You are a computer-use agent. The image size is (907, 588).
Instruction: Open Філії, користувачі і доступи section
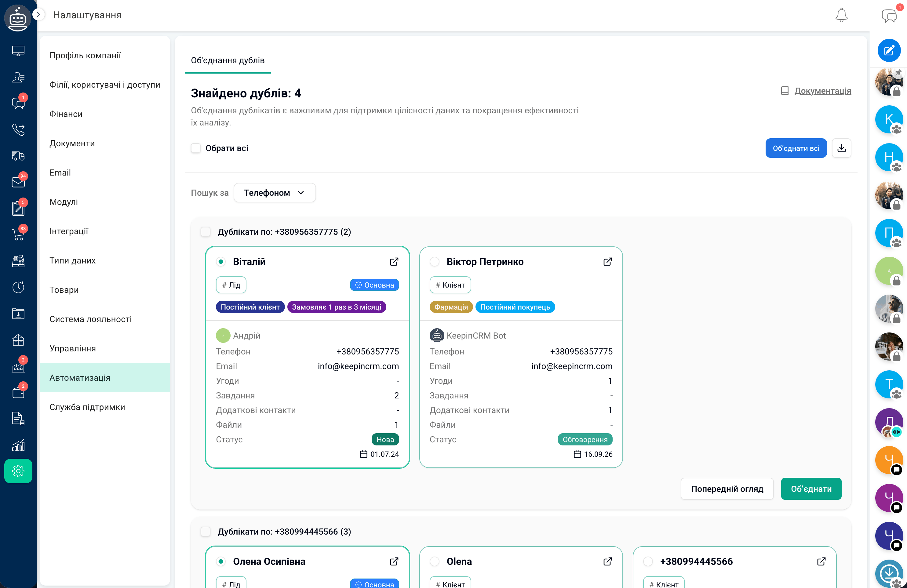coord(105,85)
